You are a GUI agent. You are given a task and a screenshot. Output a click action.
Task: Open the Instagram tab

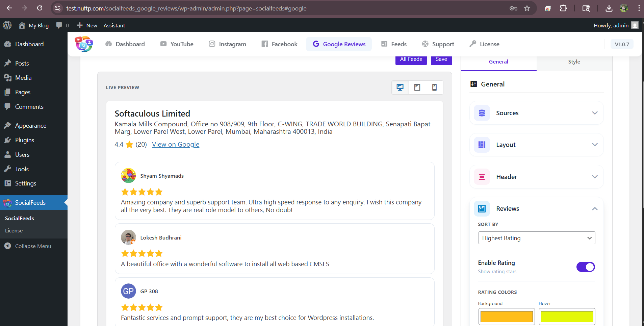[227, 44]
